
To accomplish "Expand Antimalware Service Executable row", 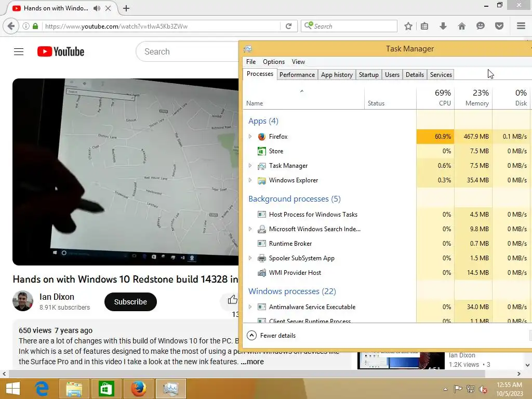I will [x=250, y=307].
